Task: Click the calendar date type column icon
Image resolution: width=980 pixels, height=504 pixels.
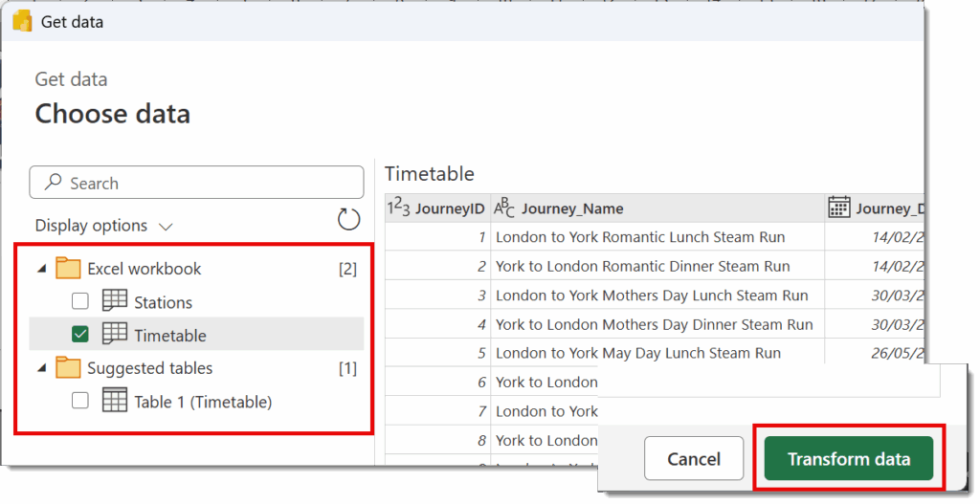Action: tap(838, 208)
